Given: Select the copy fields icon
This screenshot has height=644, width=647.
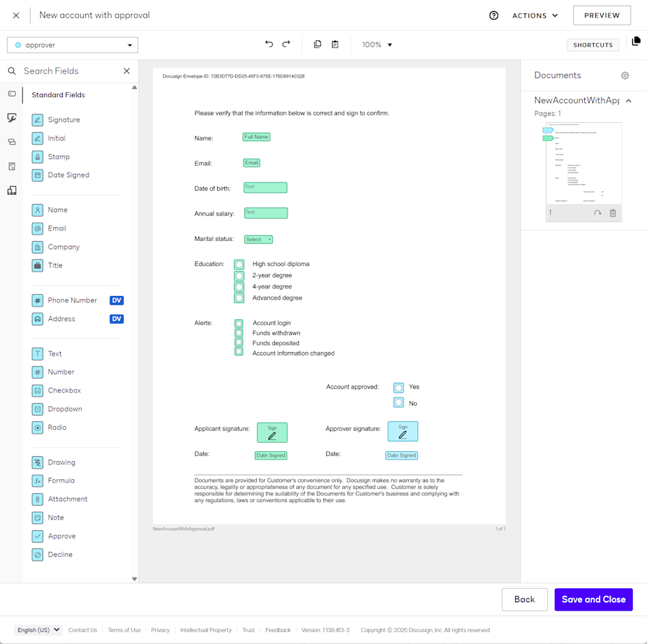Looking at the screenshot, I should tap(318, 43).
